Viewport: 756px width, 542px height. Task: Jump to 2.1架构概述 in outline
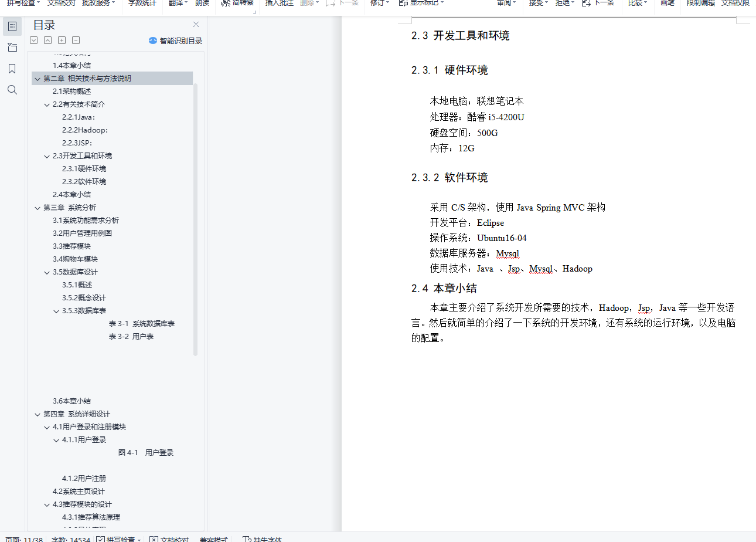coord(72,92)
